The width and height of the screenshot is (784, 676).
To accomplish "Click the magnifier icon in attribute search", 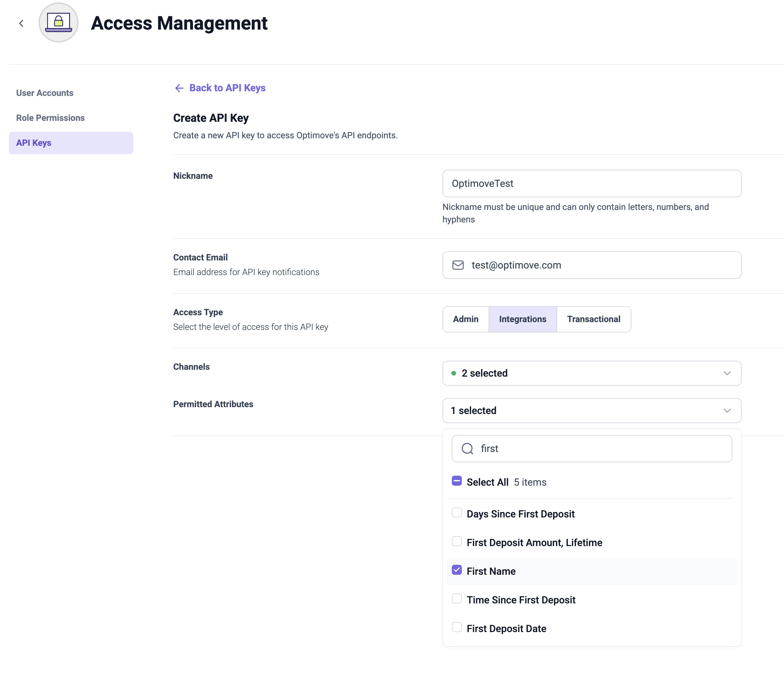I will tap(467, 449).
